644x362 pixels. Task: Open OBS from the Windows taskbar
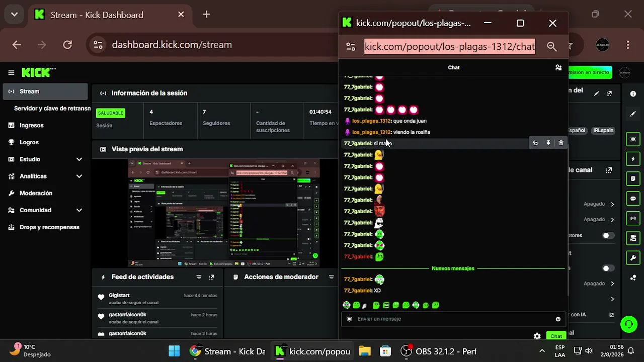[439, 351]
